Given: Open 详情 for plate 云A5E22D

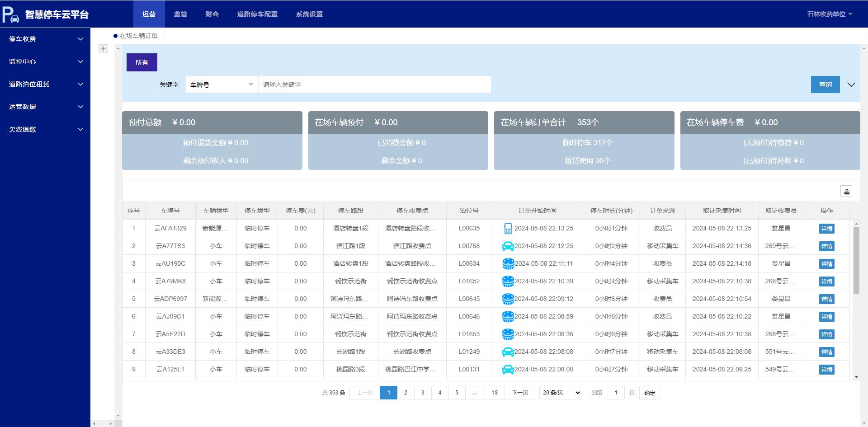Looking at the screenshot, I should pyautogui.click(x=827, y=334).
